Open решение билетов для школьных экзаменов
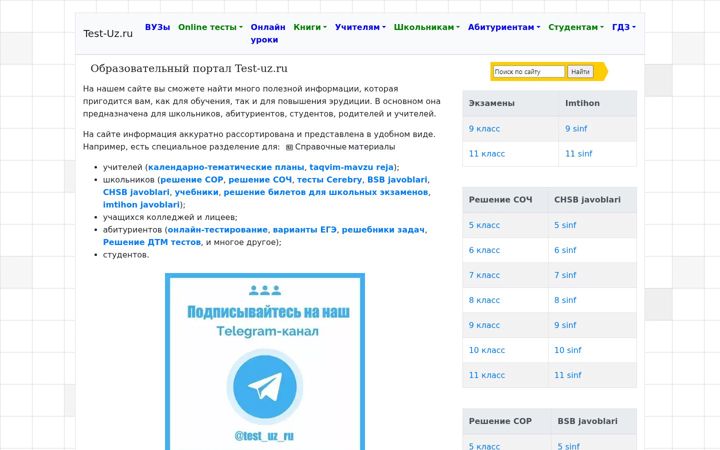Image resolution: width=720 pixels, height=450 pixels. pos(326,192)
